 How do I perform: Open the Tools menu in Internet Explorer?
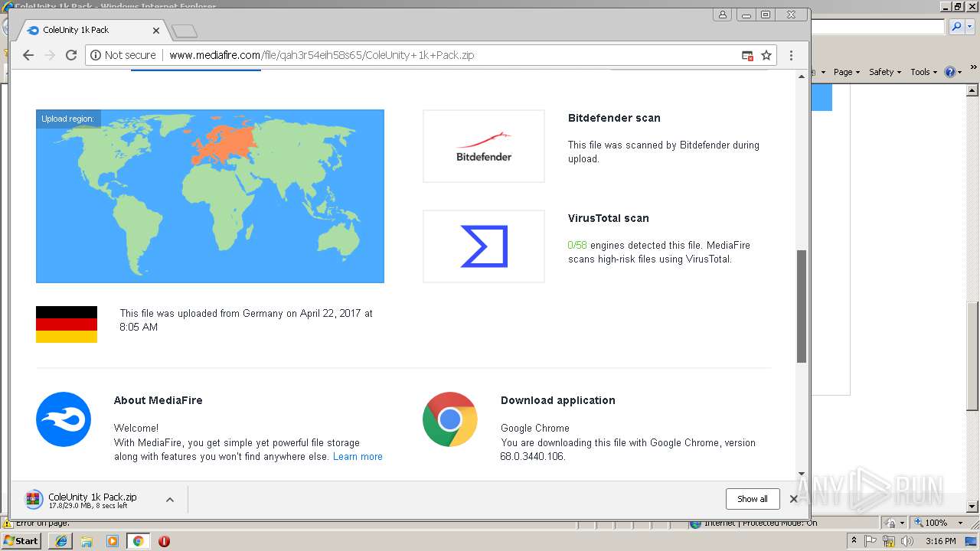pos(923,72)
